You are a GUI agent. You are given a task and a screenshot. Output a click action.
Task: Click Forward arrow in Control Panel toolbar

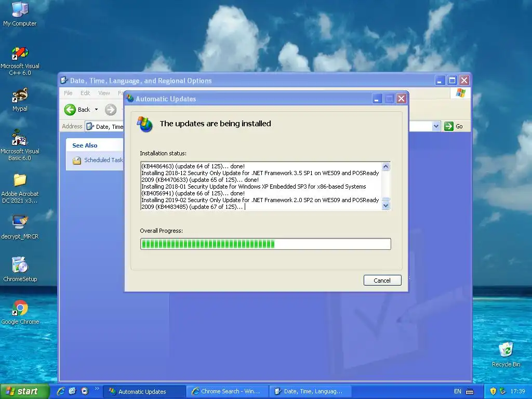click(x=111, y=110)
